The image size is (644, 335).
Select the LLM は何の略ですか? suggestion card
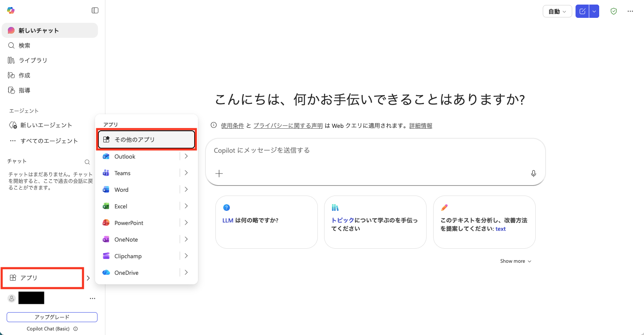tap(266, 222)
